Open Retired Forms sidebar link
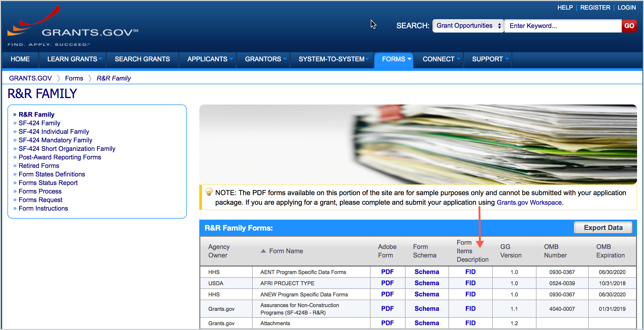The height and width of the screenshot is (330, 644). [x=39, y=166]
